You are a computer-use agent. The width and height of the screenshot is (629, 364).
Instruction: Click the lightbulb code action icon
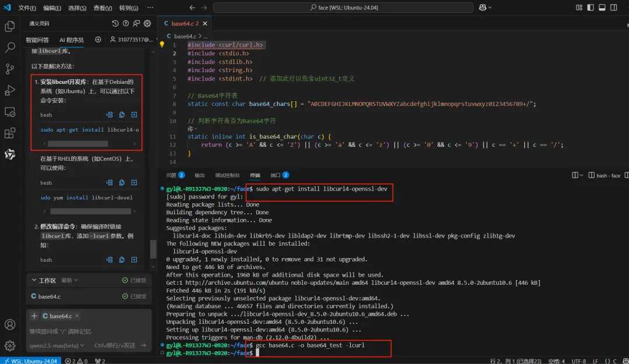(x=162, y=44)
